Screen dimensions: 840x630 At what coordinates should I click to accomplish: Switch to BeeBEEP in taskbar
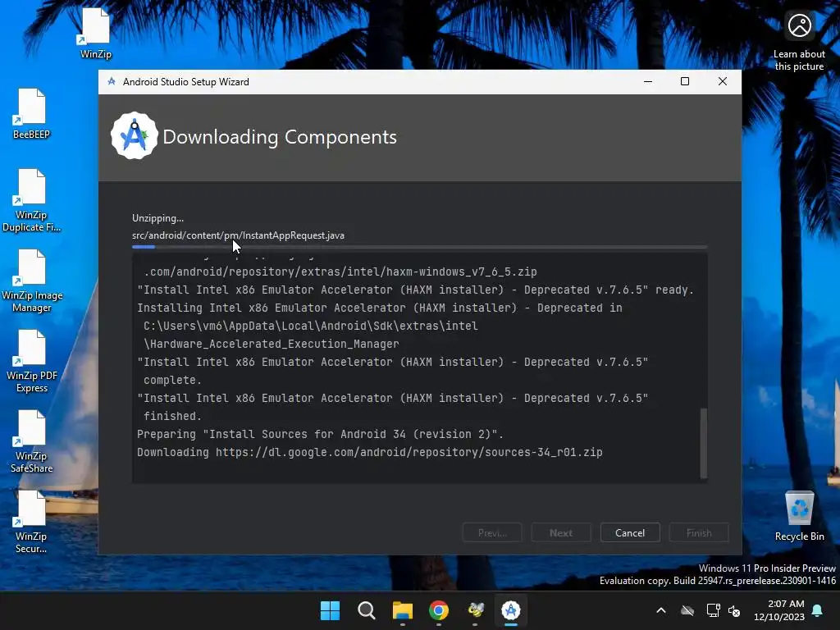point(475,610)
